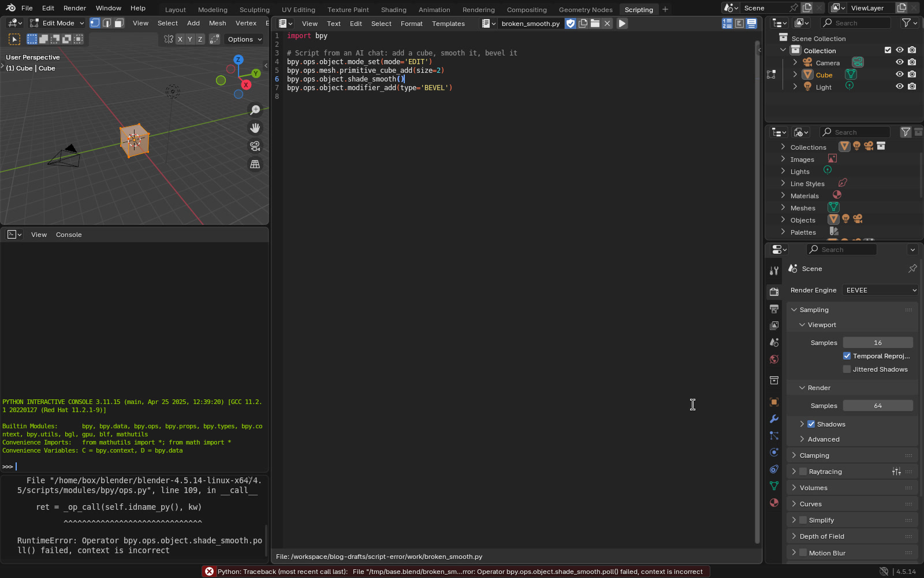Open the viewport Options dropdown

pos(244,39)
